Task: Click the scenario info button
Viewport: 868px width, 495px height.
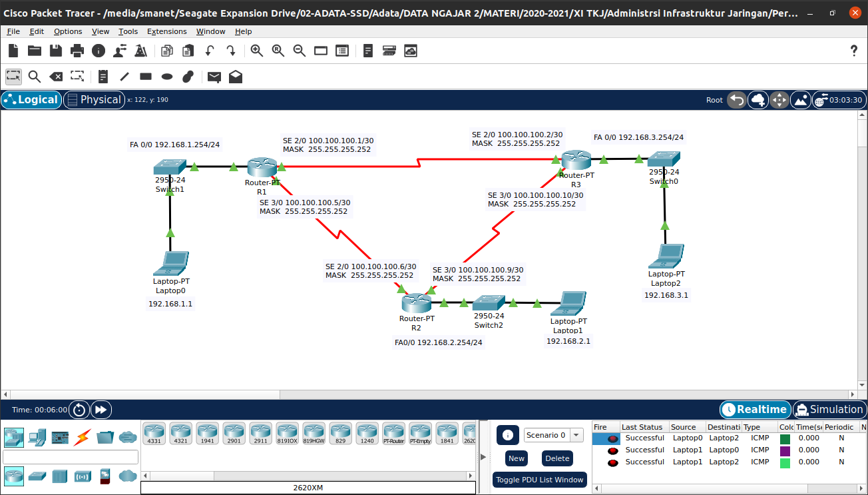Action: coord(508,435)
